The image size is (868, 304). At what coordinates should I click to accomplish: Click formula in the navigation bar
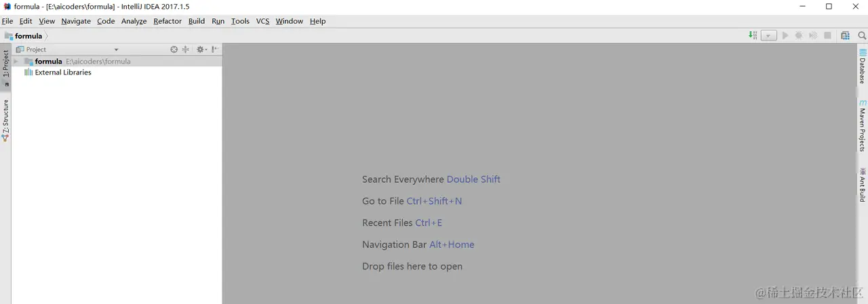[28, 36]
